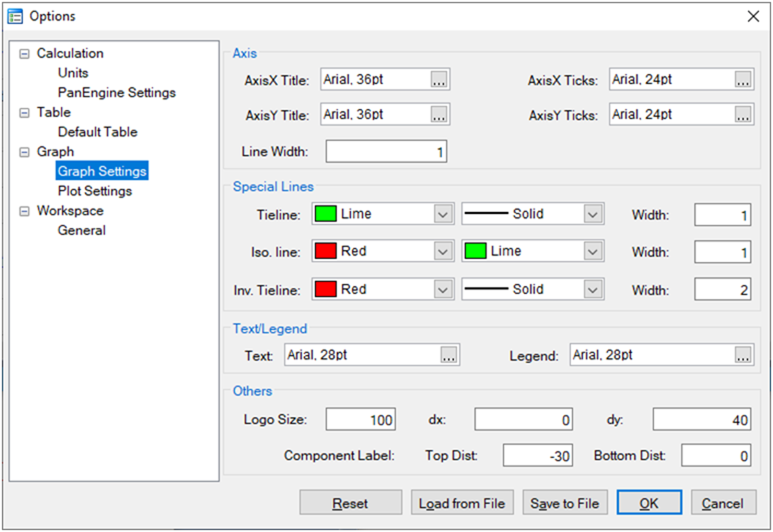
Task: Open the Tieline color dropdown
Action: click(x=443, y=214)
